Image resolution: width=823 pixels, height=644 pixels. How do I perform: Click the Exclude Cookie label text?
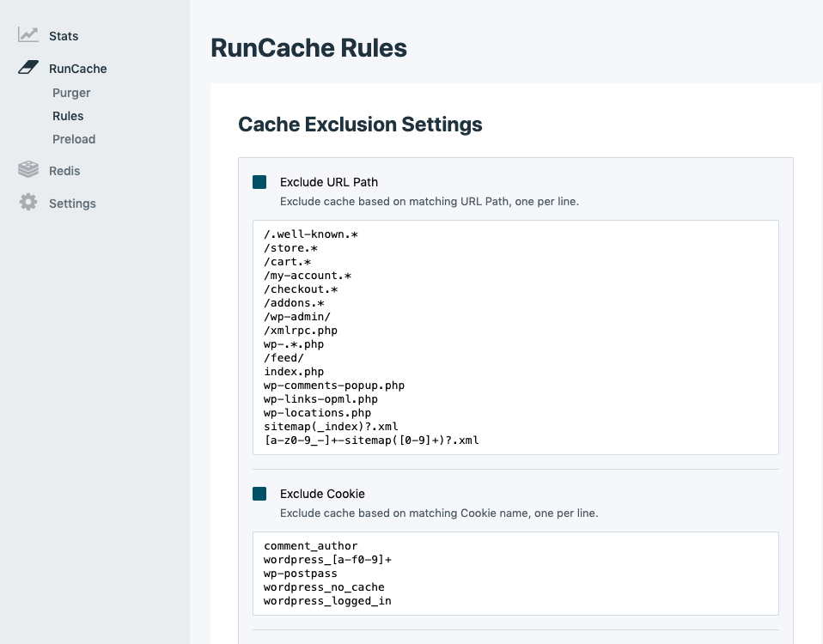[x=322, y=494]
